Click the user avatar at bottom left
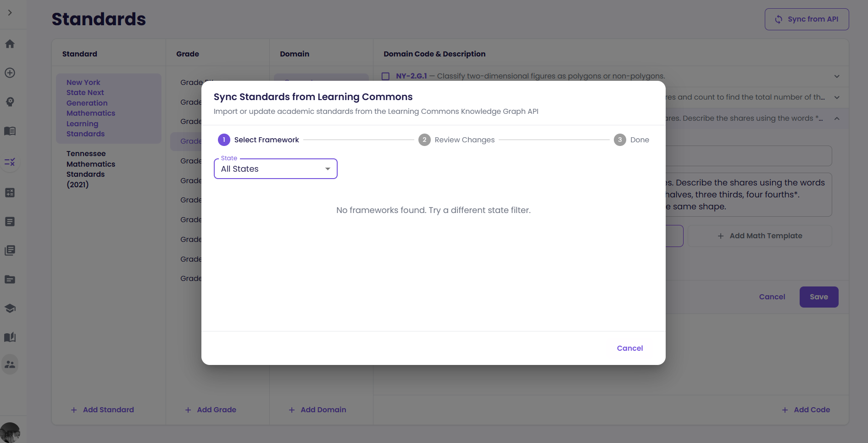This screenshot has width=868, height=443. 10,432
